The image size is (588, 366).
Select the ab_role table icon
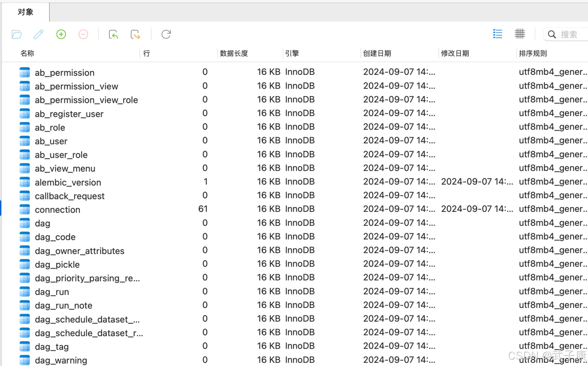click(25, 127)
